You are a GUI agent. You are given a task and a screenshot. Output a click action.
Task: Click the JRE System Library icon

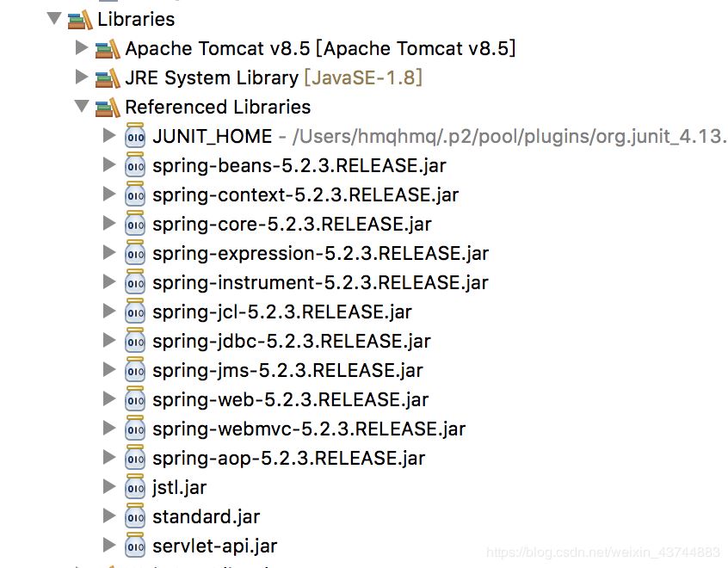click(108, 77)
